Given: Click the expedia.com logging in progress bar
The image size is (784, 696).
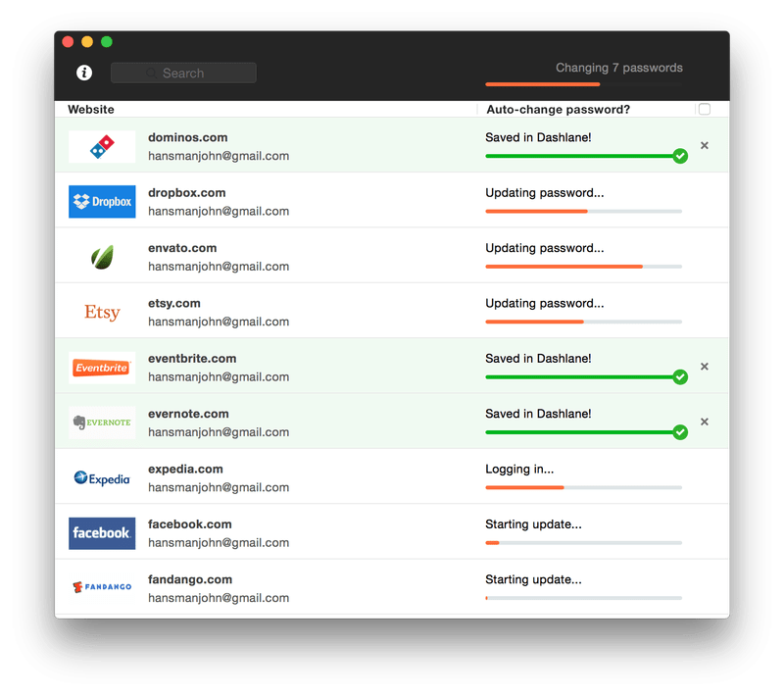Looking at the screenshot, I should pos(583,487).
